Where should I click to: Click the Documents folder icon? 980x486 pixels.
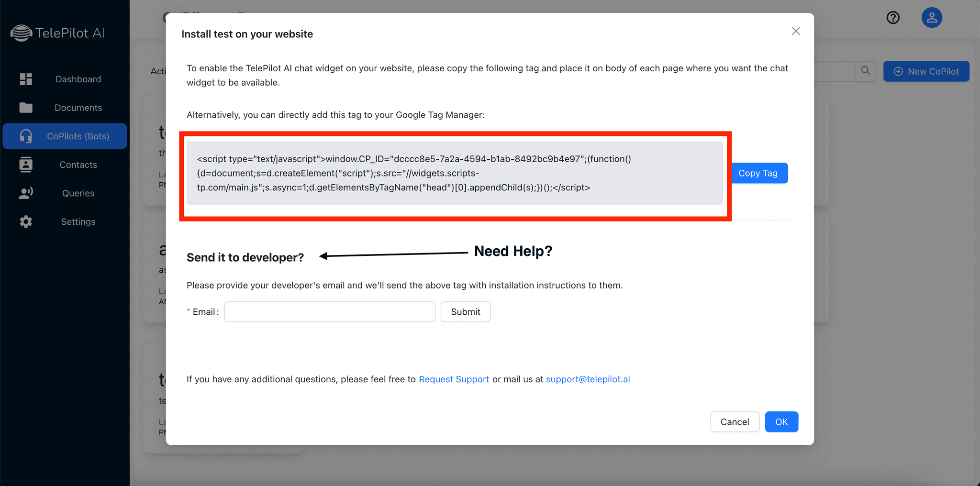pos(26,108)
